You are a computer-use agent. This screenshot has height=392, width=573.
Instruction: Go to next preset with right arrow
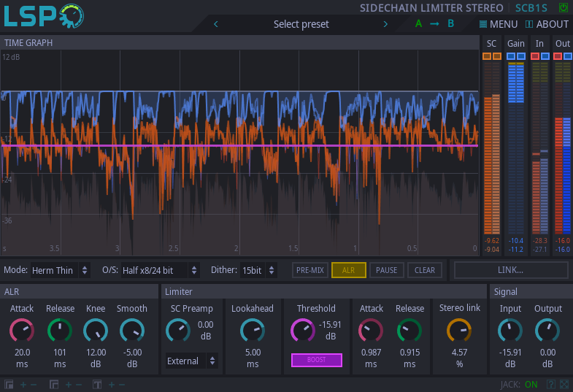point(385,24)
